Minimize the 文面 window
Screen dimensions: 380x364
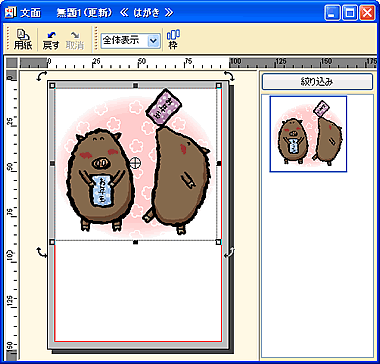[x=332, y=13]
